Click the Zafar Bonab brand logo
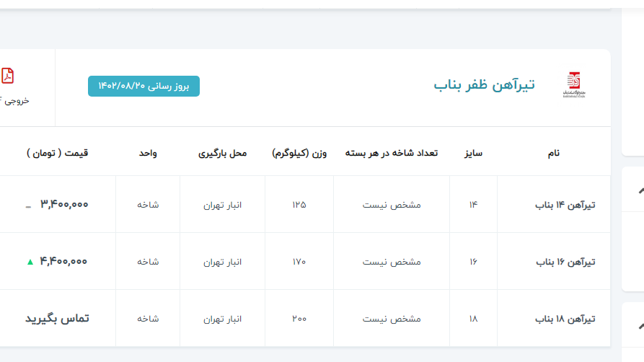The image size is (644, 362). [574, 85]
